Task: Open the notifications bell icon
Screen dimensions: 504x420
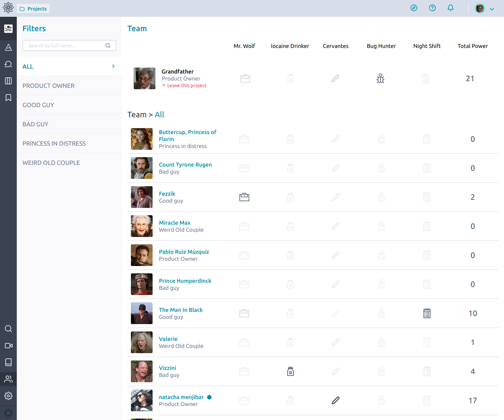Action: 450,8
